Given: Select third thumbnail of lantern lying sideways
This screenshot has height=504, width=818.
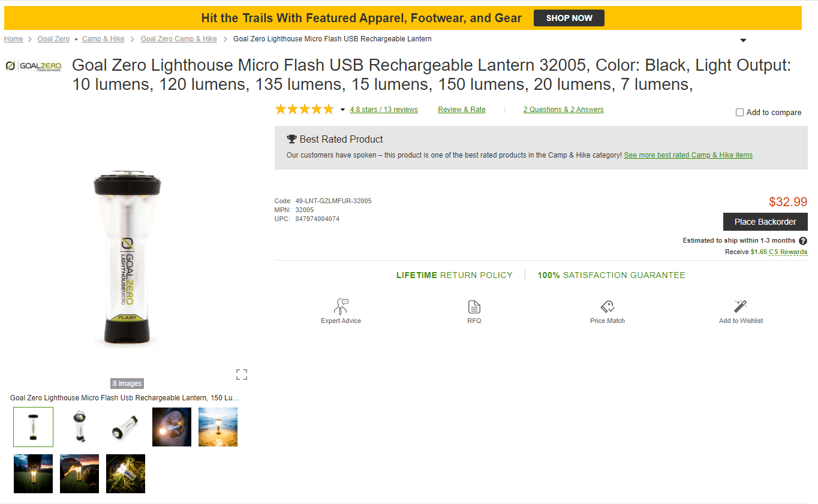Looking at the screenshot, I should pyautogui.click(x=125, y=427).
